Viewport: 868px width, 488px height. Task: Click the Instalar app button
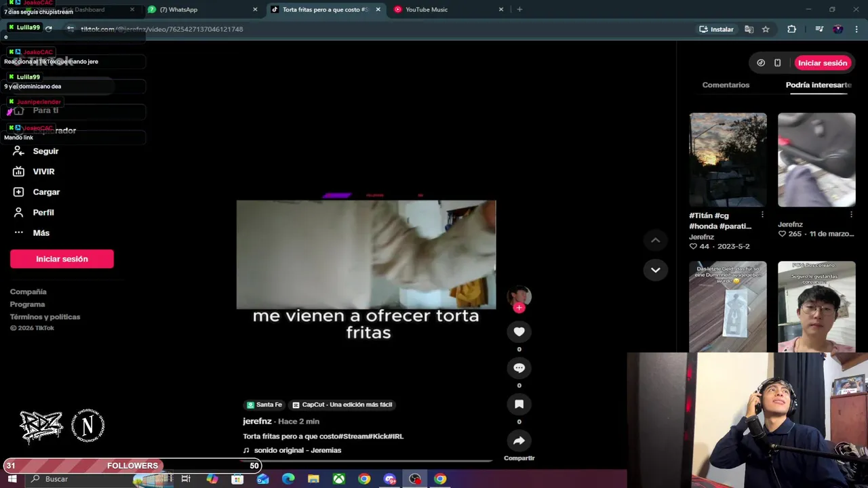click(x=717, y=29)
